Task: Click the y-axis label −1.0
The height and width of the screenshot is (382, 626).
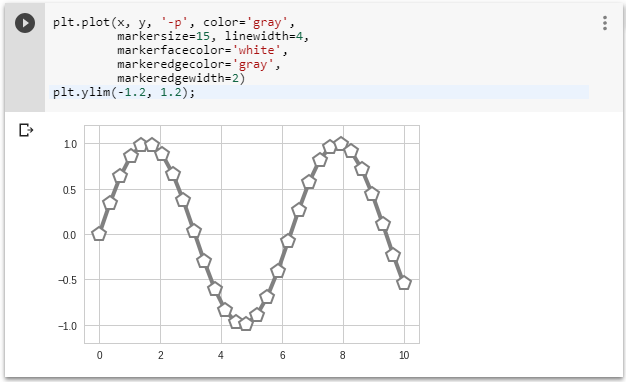Action: [x=67, y=326]
